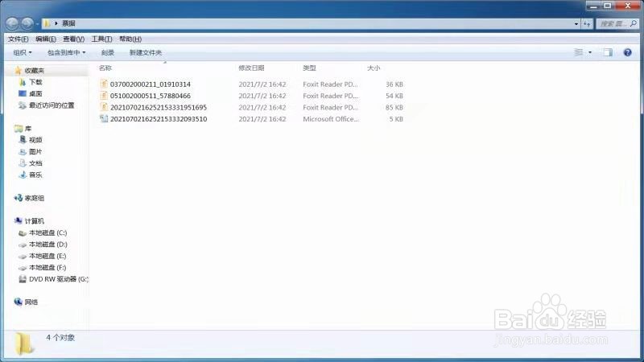Open 桌面 in navigation pane
Image resolution: width=644 pixels, height=362 pixels.
pos(35,93)
